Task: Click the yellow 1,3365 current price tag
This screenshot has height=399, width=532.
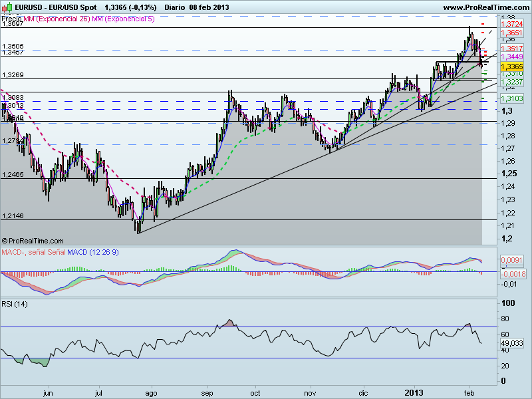Action: tap(511, 66)
